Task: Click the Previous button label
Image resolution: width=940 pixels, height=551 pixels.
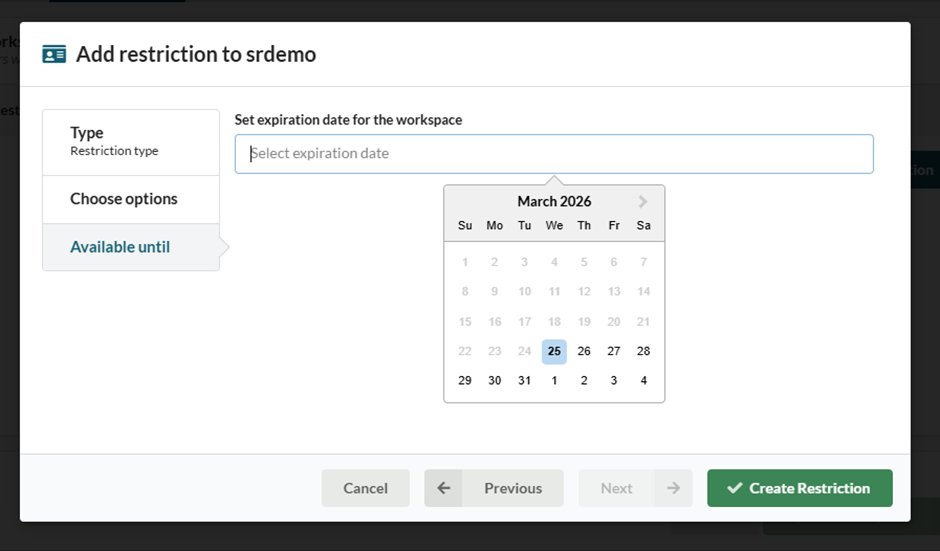Action: [x=513, y=488]
